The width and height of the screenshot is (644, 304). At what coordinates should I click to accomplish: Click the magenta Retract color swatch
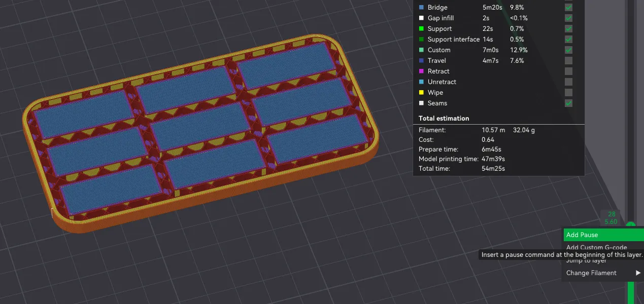pos(421,71)
